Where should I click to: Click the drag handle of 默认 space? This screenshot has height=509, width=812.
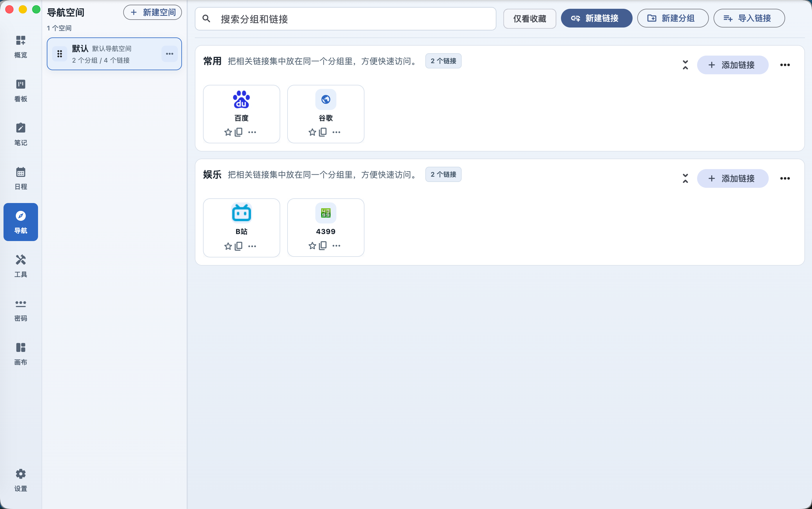coord(60,54)
